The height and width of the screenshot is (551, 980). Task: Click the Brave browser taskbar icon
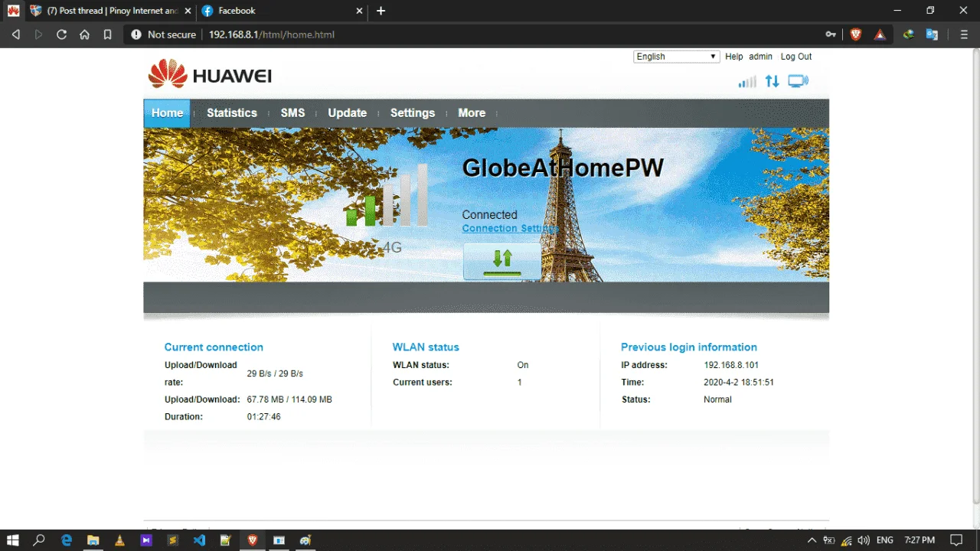click(x=253, y=540)
